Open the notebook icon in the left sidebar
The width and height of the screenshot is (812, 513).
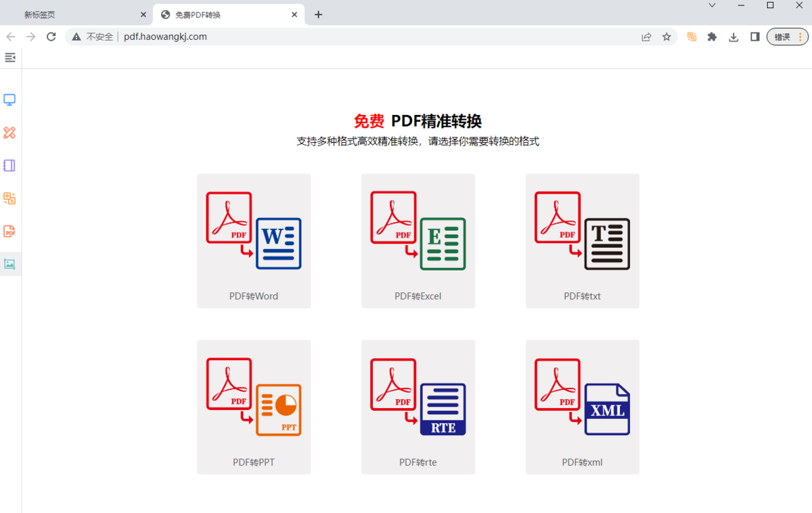click(9, 165)
